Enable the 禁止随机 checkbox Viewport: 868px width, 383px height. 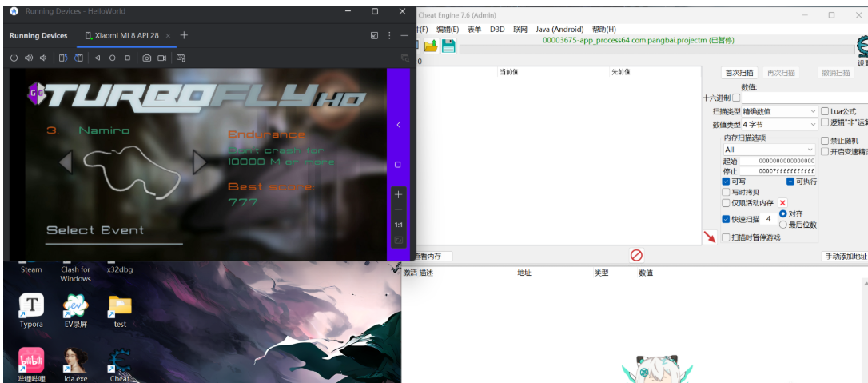[x=825, y=141]
